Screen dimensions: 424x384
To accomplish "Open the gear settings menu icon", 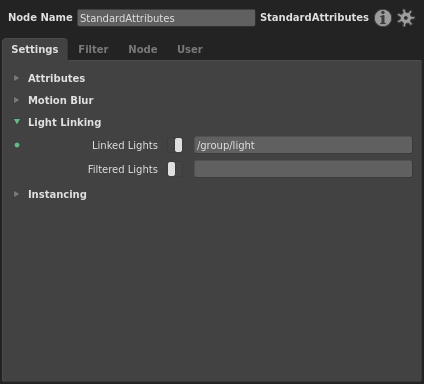I will coord(406,18).
